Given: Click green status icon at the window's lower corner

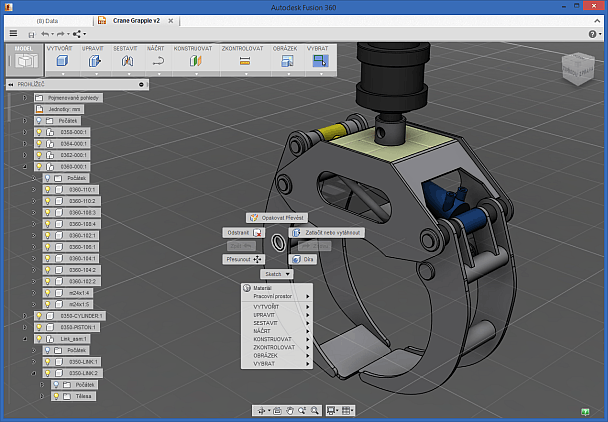Looking at the screenshot, I should 585,412.
